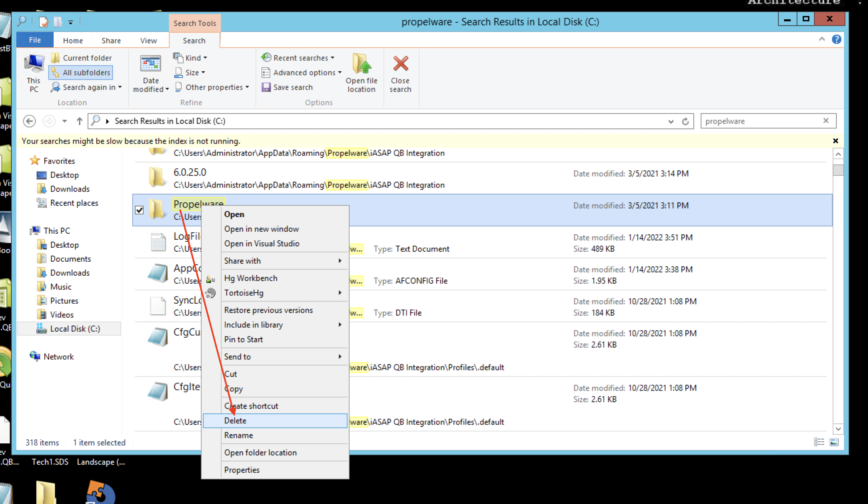The width and height of the screenshot is (868, 504).
Task: Expand address bar history dropdown
Action: pos(671,121)
